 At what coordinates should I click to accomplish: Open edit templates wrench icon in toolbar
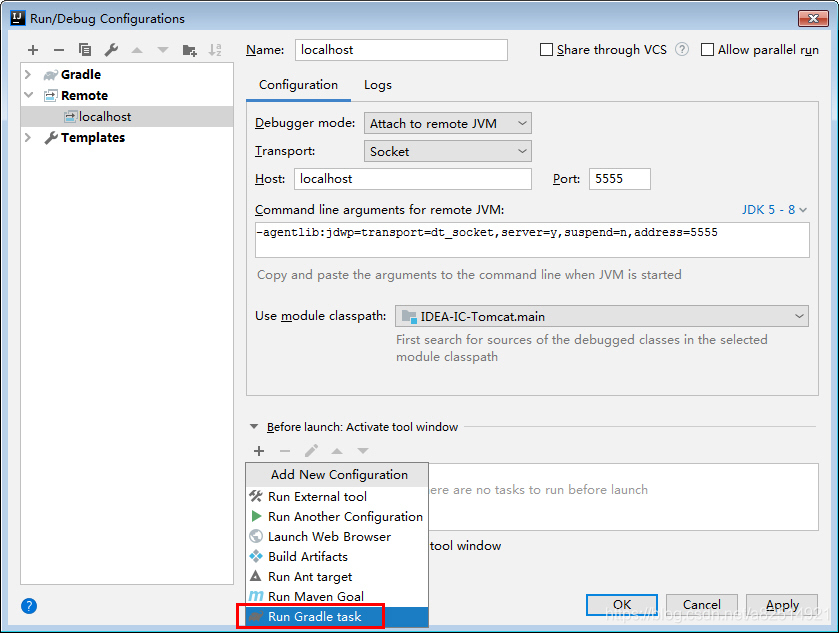[x=111, y=50]
